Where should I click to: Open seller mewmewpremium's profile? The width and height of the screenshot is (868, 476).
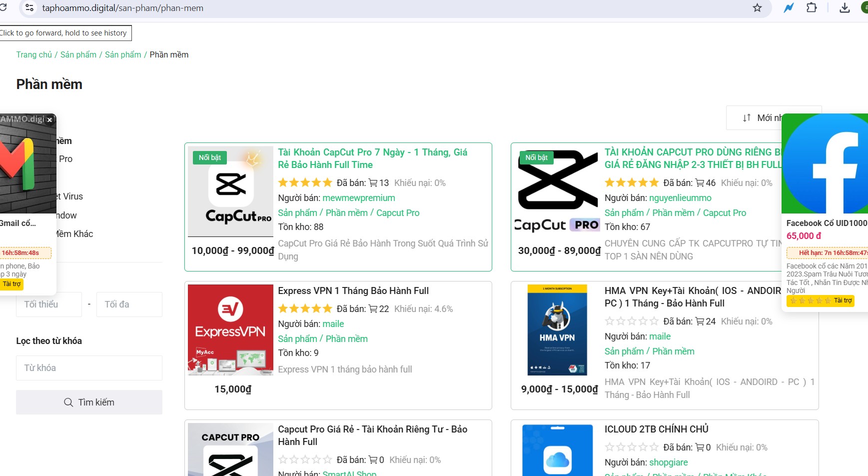[358, 198]
